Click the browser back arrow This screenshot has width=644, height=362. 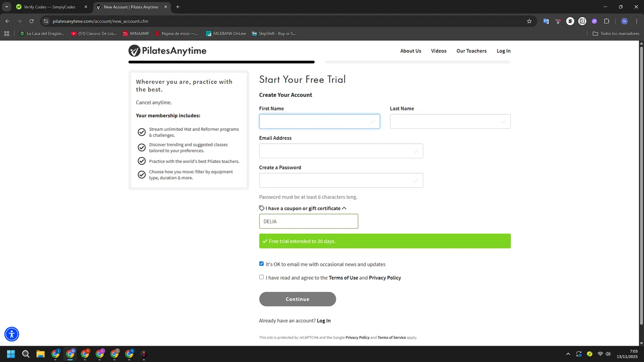(x=7, y=21)
